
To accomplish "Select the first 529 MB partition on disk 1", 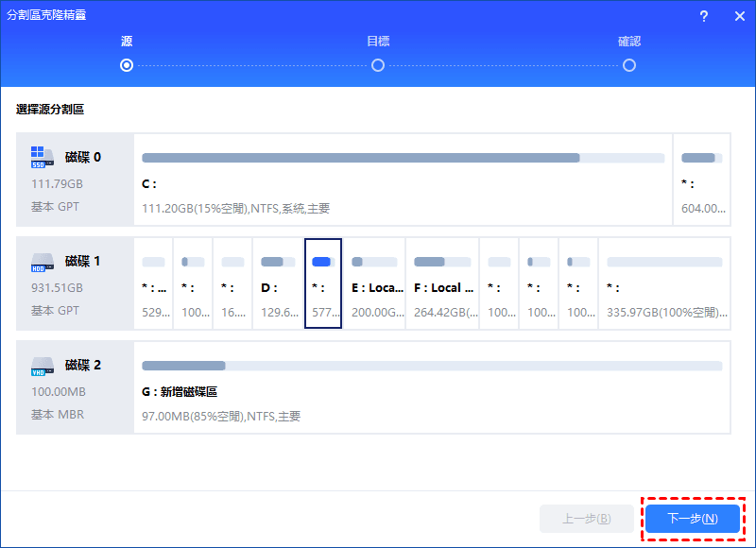I will [x=153, y=283].
